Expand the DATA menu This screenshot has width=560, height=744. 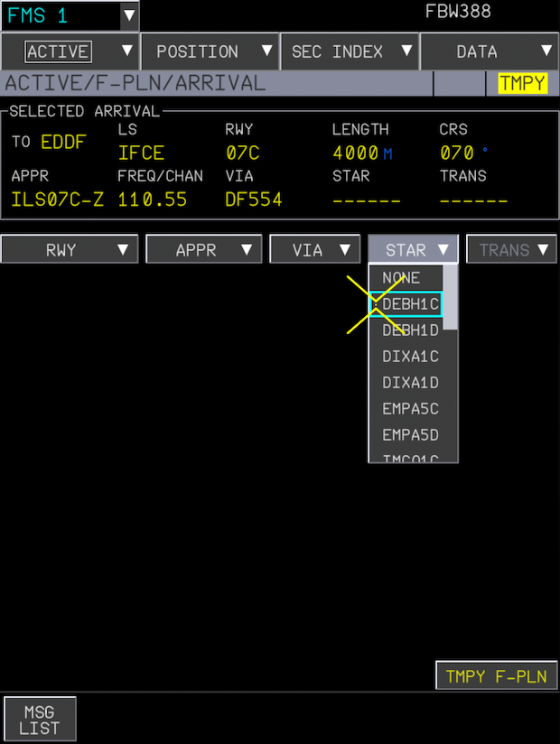coord(489,51)
